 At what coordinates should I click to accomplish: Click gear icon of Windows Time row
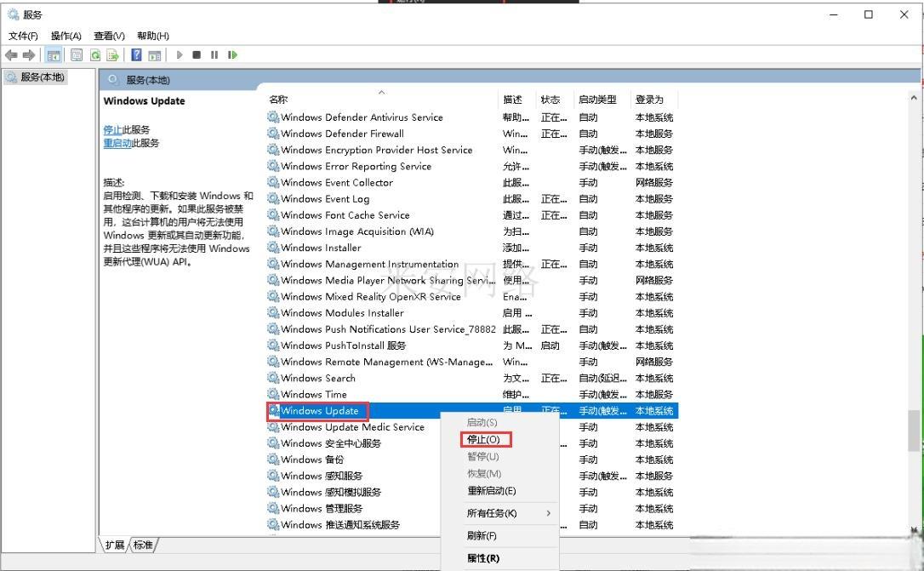[273, 394]
